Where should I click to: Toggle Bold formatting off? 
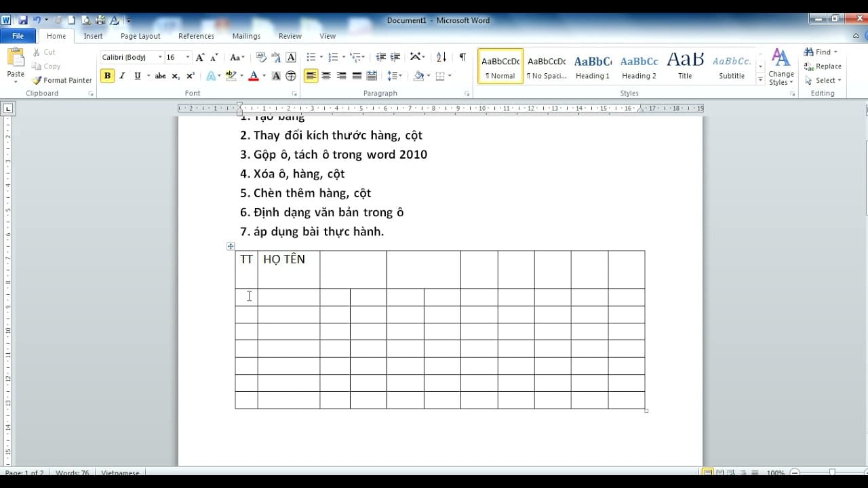[107, 76]
